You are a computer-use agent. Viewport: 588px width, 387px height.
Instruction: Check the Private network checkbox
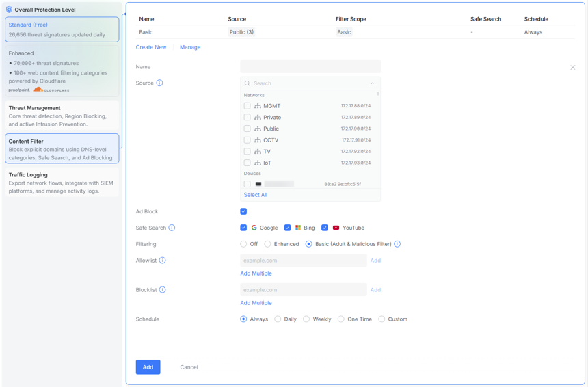tap(247, 118)
